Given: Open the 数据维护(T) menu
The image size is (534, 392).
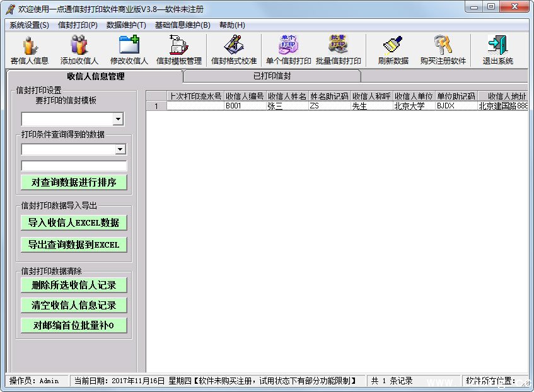Looking at the screenshot, I should click(126, 25).
